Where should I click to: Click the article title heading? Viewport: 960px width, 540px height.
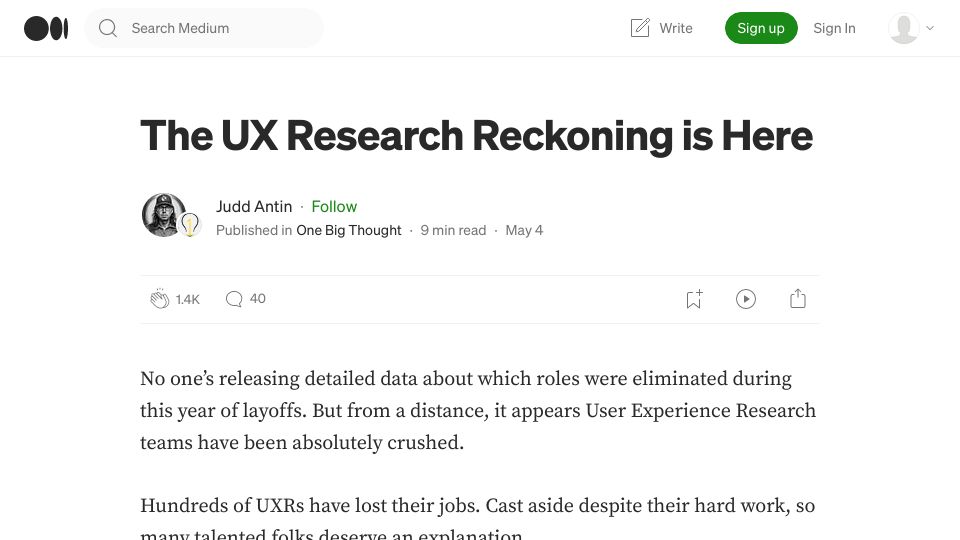[x=476, y=135]
